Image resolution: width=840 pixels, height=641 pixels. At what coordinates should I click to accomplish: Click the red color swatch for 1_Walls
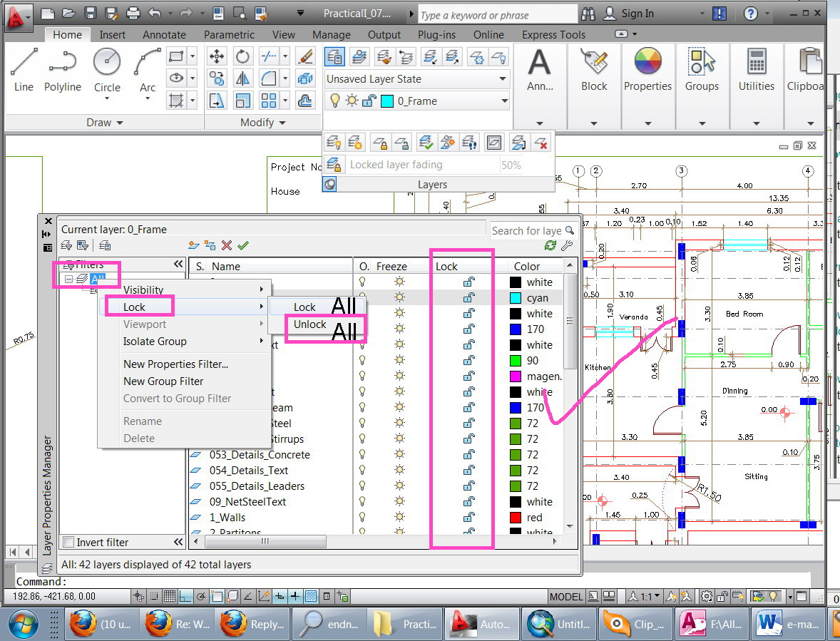point(516,518)
